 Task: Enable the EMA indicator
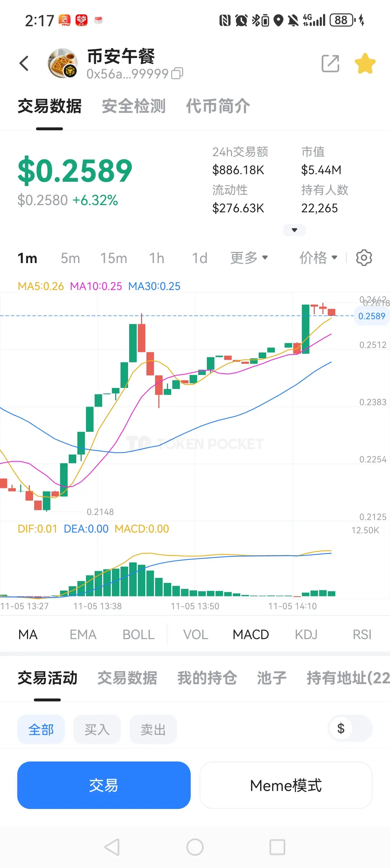tap(83, 634)
